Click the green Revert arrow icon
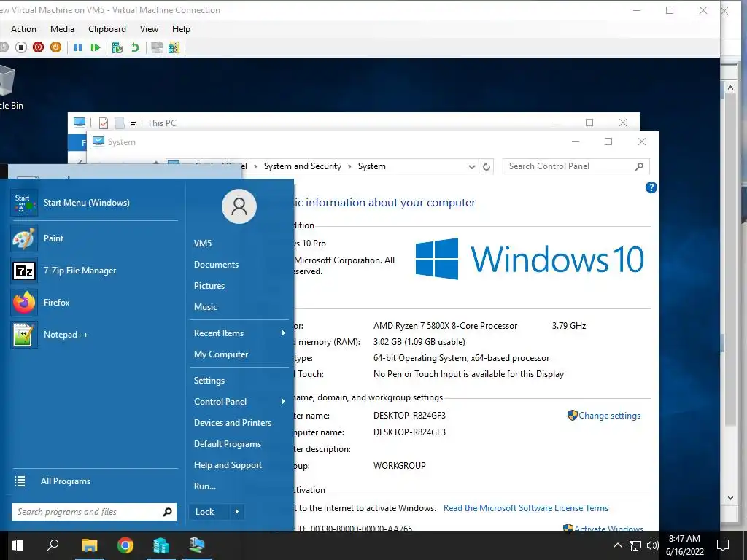Viewport: 747px width, 560px height. tap(135, 47)
